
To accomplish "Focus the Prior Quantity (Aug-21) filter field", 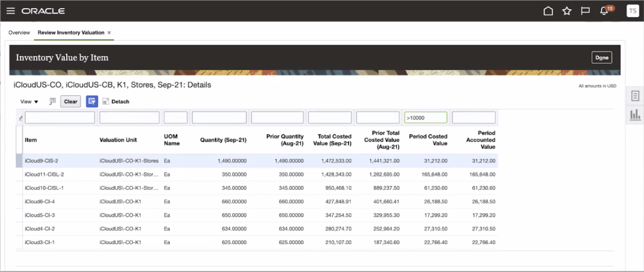I will pos(277,118).
